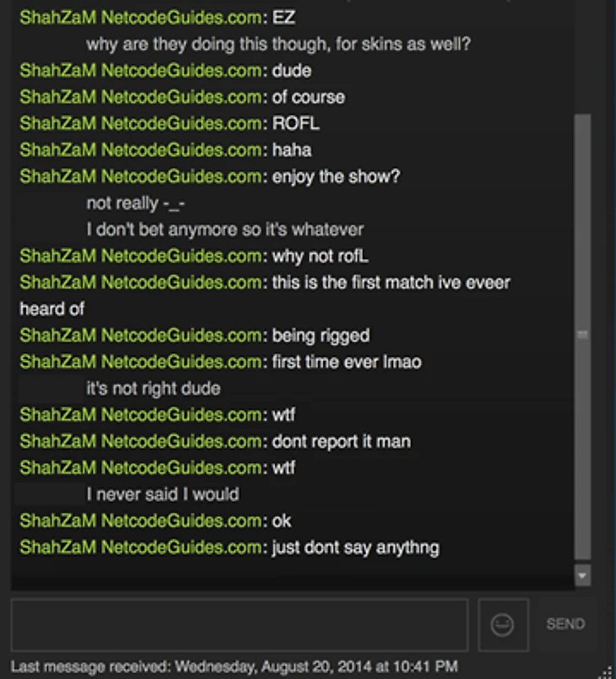This screenshot has height=679, width=616.
Task: Click ShahZaM's name beside "why not rofL"
Action: point(141,256)
